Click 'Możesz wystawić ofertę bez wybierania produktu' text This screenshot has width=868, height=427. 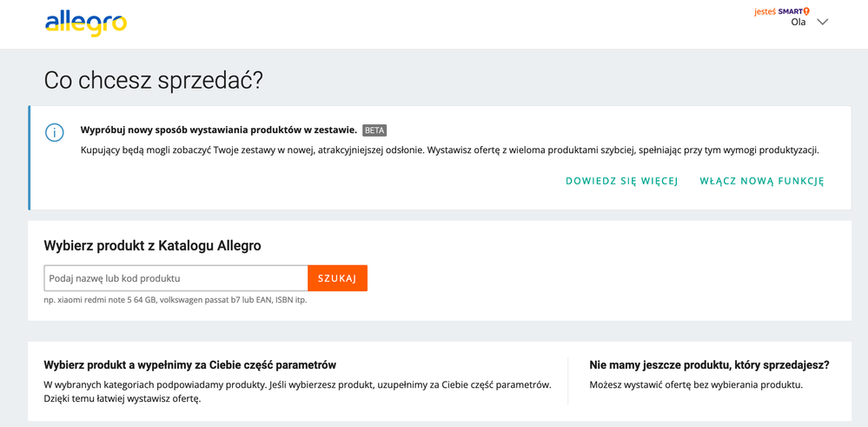pyautogui.click(x=695, y=384)
